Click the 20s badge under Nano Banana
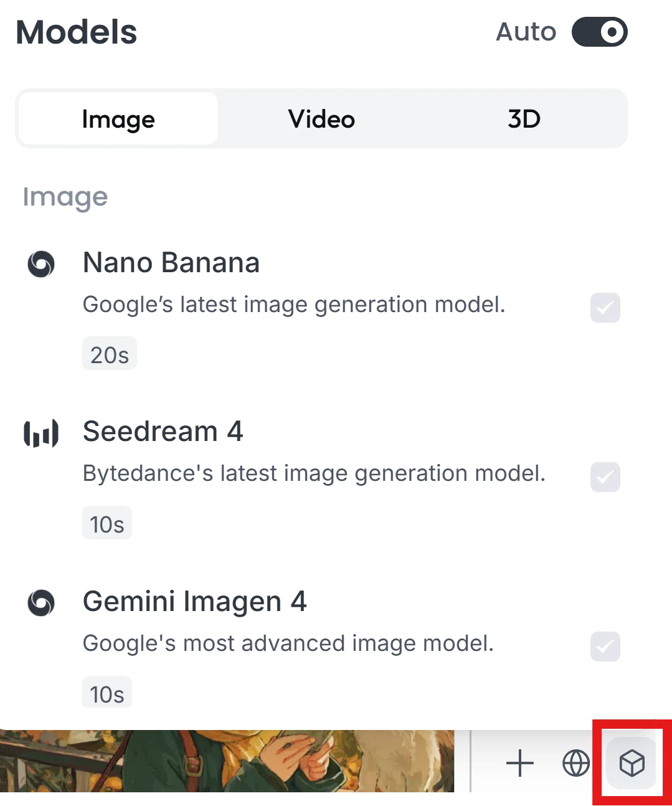This screenshot has height=806, width=672. [110, 354]
